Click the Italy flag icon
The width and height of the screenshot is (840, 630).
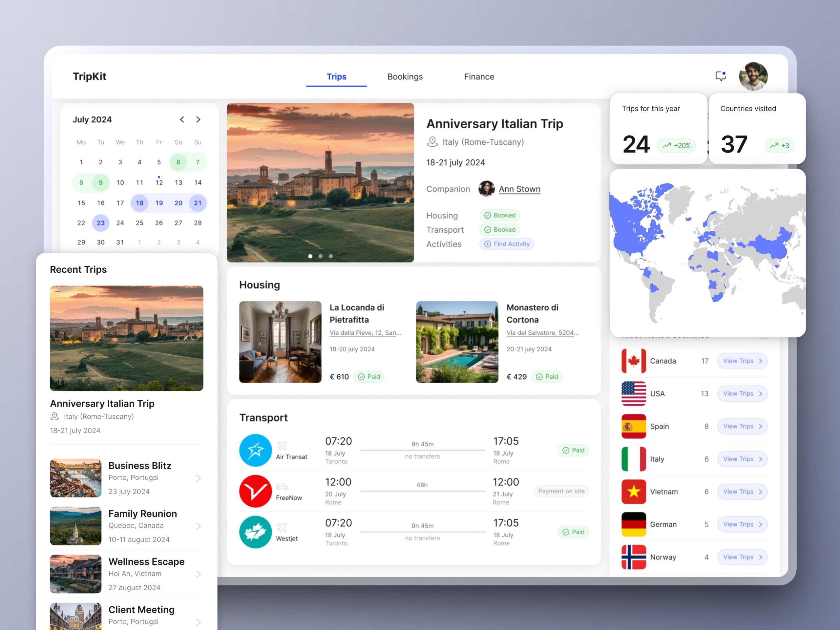(634, 459)
